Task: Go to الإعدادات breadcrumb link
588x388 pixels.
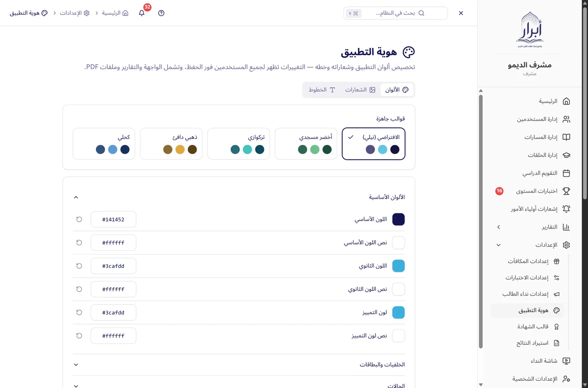Action: pyautogui.click(x=75, y=13)
